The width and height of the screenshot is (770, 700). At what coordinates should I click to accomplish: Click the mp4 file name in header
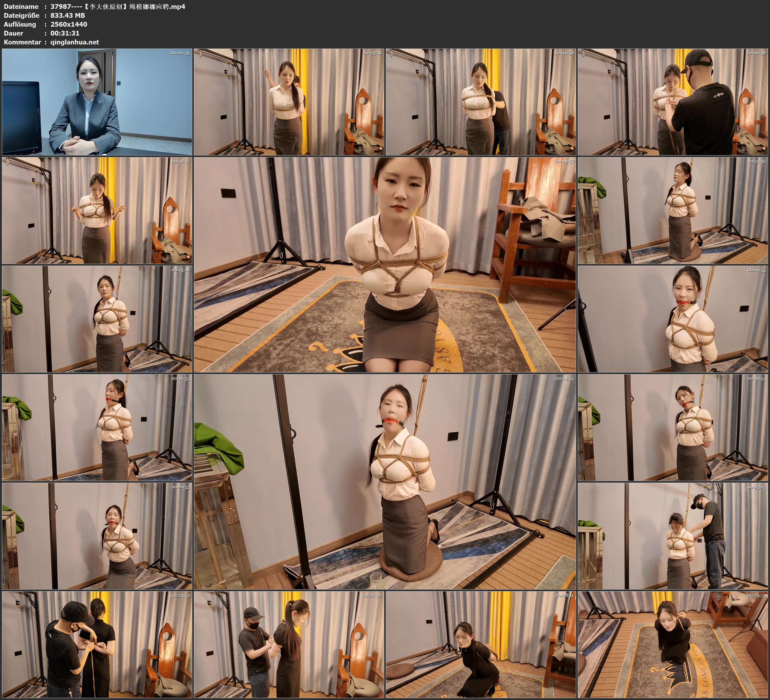[118, 6]
